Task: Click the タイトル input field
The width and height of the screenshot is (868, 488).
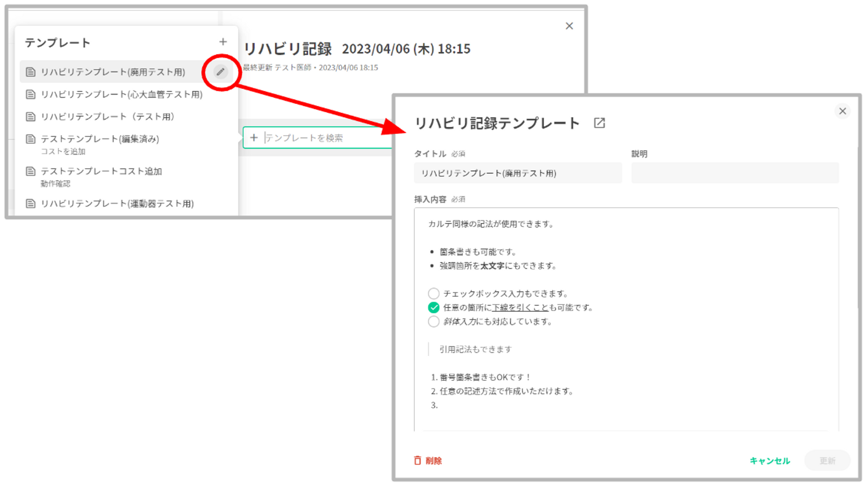Action: tap(518, 173)
